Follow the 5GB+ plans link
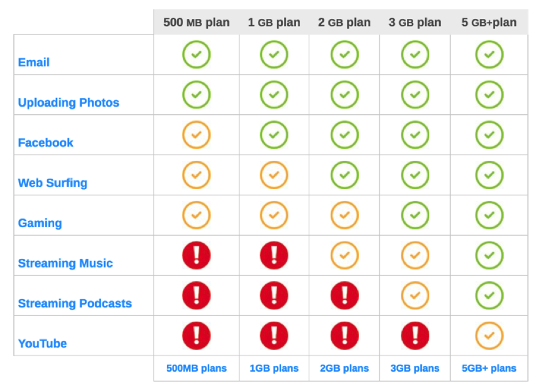Viewport: 543px width, 392px height. (489, 368)
